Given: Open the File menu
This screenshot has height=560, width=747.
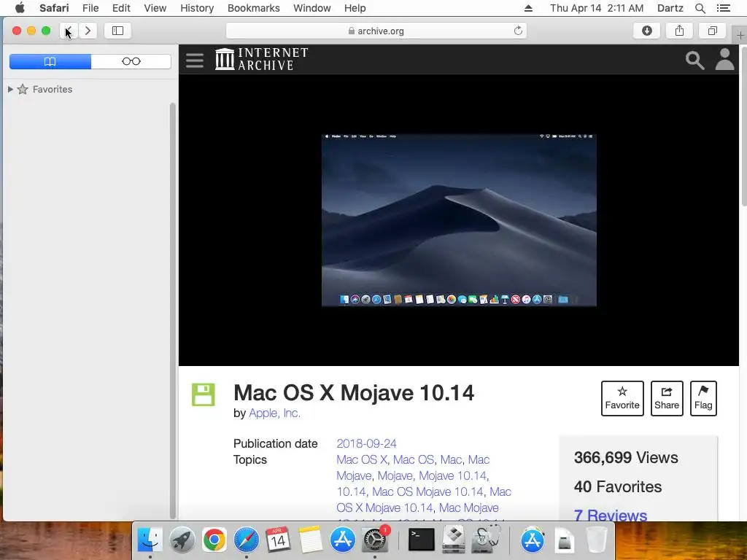Looking at the screenshot, I should point(90,8).
